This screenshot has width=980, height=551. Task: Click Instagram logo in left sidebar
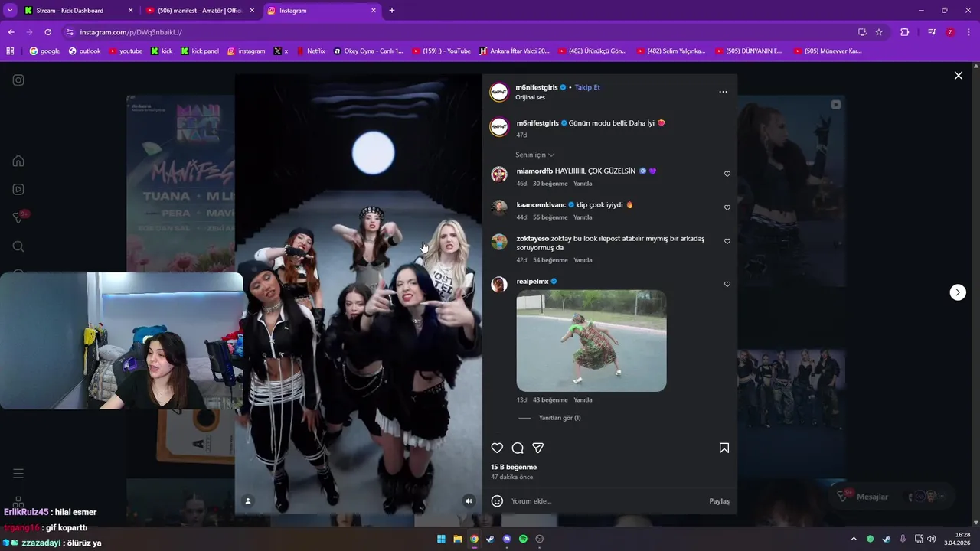click(18, 80)
